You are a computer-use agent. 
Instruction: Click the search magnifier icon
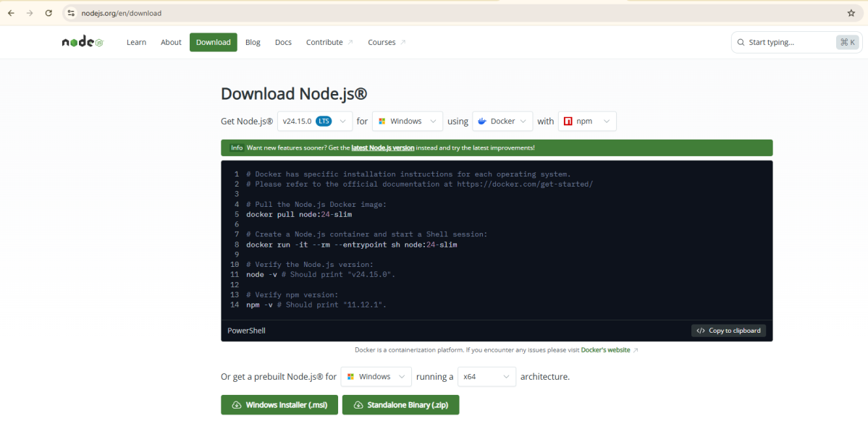coord(741,42)
